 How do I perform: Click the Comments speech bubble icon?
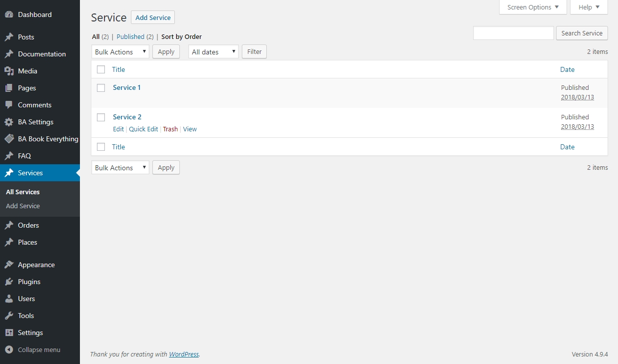point(8,105)
